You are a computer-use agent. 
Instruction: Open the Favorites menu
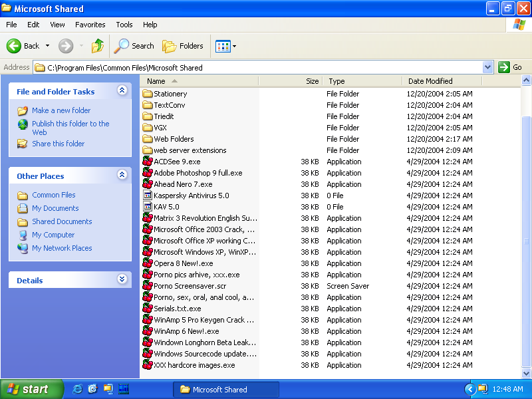(x=90, y=25)
